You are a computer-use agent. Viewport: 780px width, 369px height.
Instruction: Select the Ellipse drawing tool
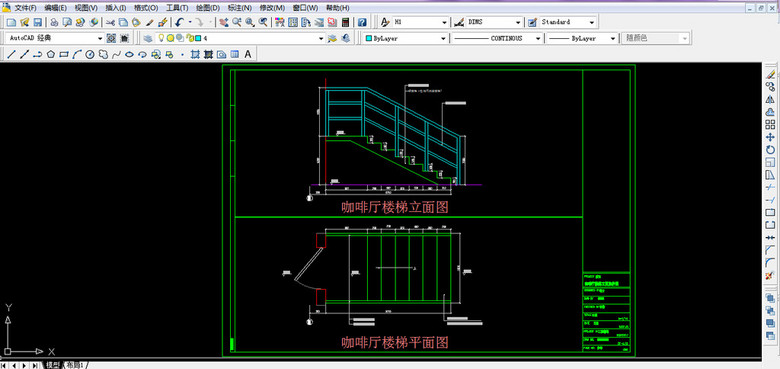click(129, 54)
